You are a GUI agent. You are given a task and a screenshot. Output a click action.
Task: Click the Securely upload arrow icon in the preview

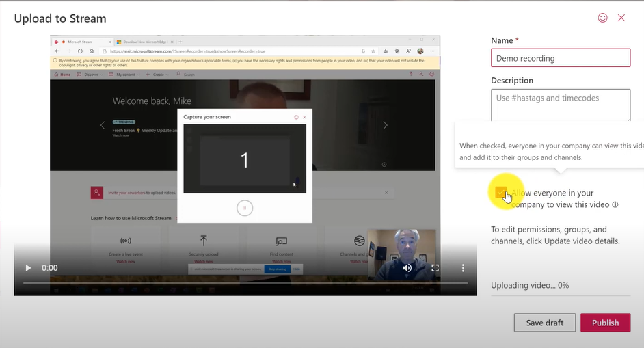coord(203,240)
